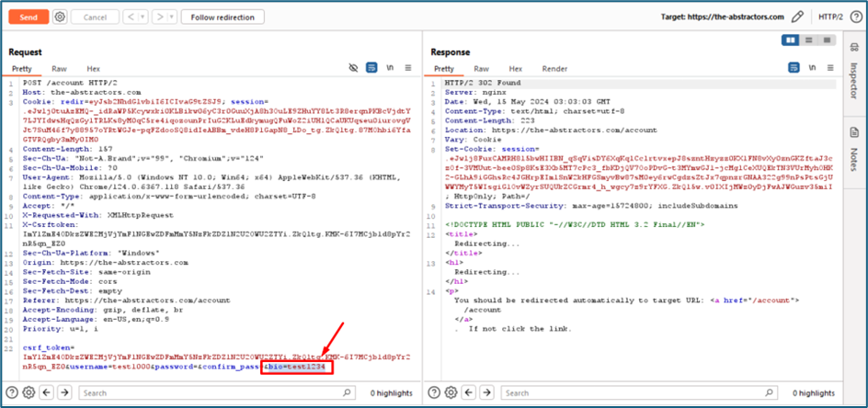Open Response panel hamburger menu
Viewport: 868px width, 408px height.
[x=829, y=67]
